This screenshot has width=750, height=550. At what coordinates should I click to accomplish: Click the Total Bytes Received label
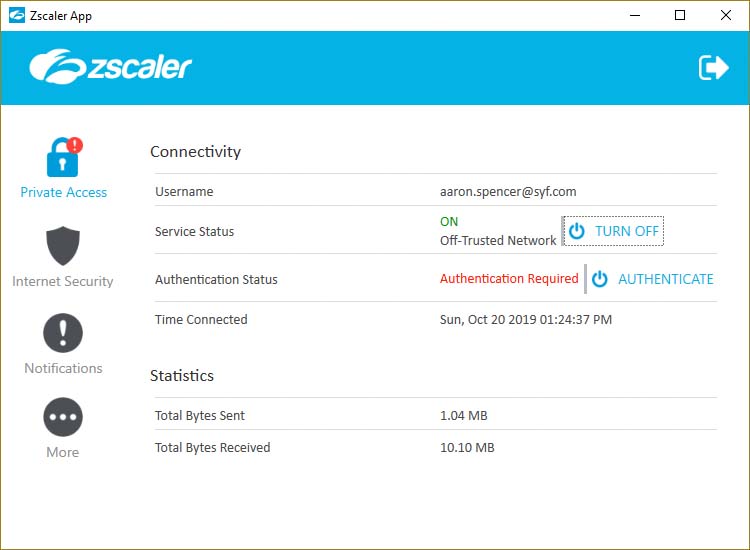[x=212, y=448]
